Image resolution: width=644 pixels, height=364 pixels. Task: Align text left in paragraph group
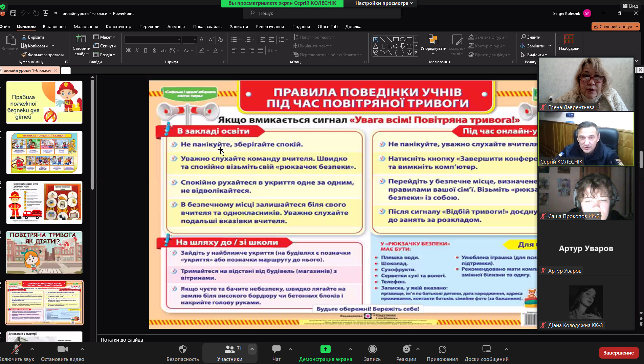234,50
